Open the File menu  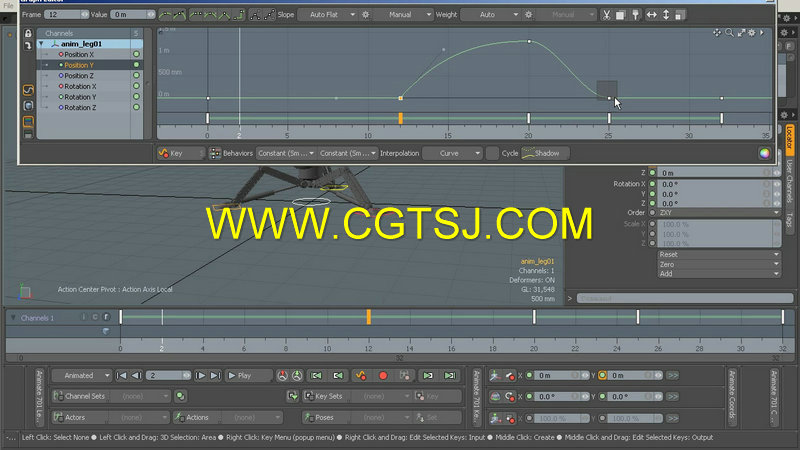(x=8, y=6)
